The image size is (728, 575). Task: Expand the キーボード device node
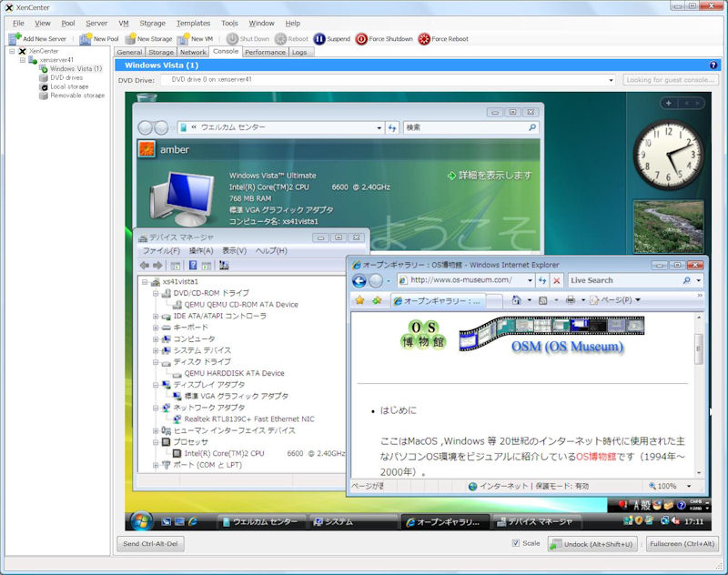(x=156, y=328)
